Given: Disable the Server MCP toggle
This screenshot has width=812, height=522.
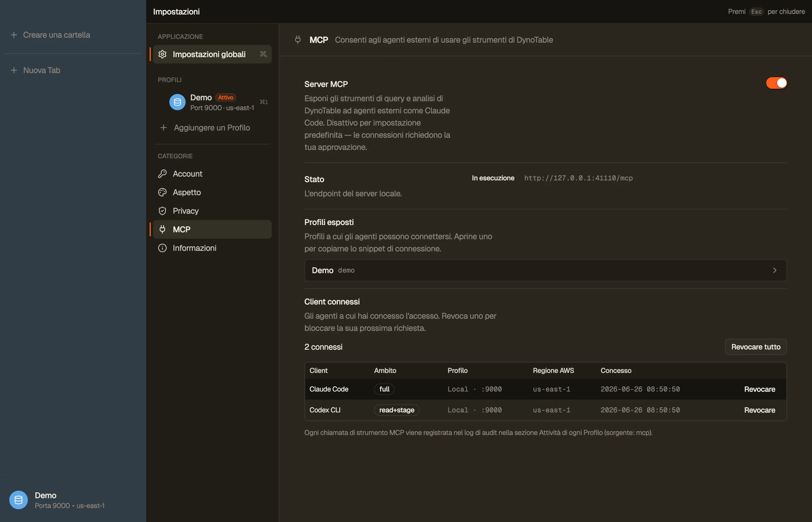Looking at the screenshot, I should pyautogui.click(x=776, y=83).
